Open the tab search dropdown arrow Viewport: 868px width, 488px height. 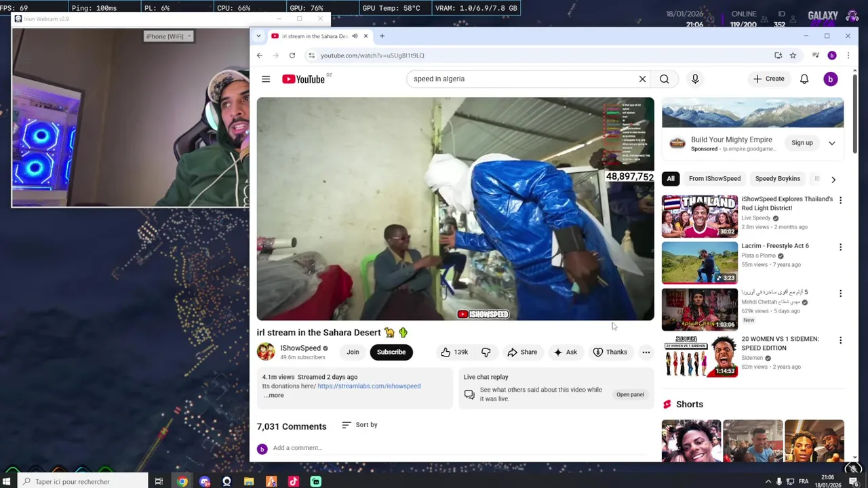pyautogui.click(x=258, y=36)
